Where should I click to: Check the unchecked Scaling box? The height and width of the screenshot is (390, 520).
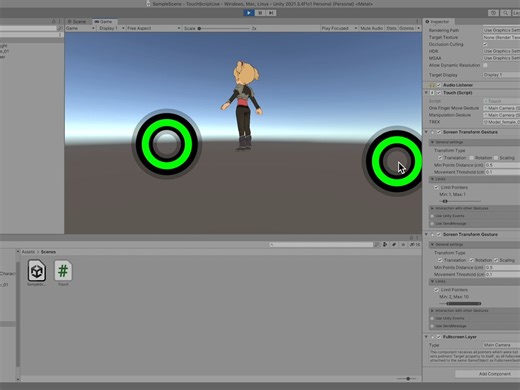[496, 158]
